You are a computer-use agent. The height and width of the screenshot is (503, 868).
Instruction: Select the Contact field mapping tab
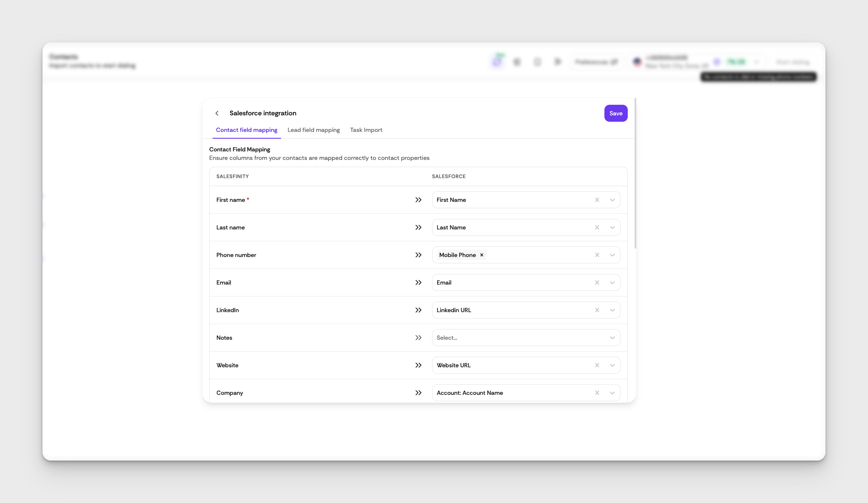[246, 130]
